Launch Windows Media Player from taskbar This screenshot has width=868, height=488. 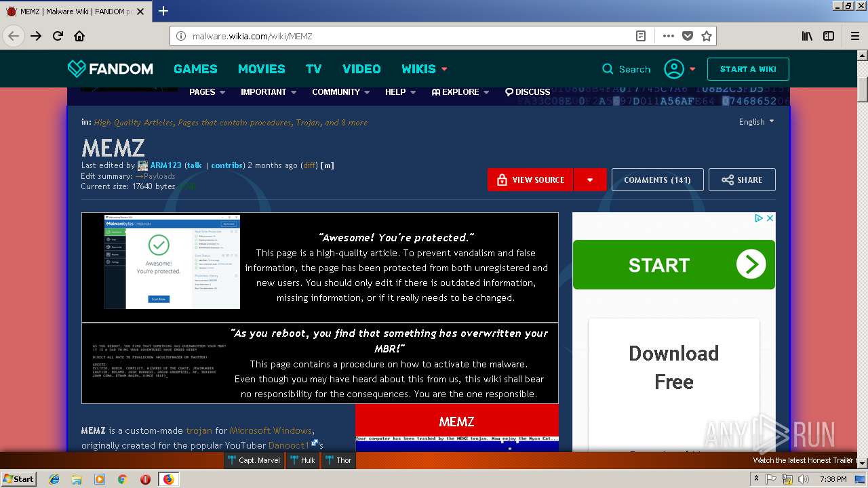point(100,479)
